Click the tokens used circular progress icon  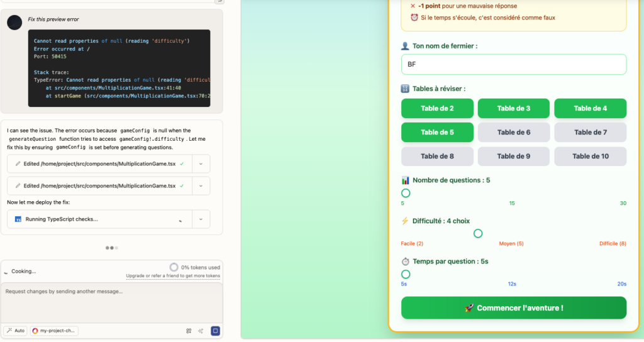pyautogui.click(x=174, y=267)
